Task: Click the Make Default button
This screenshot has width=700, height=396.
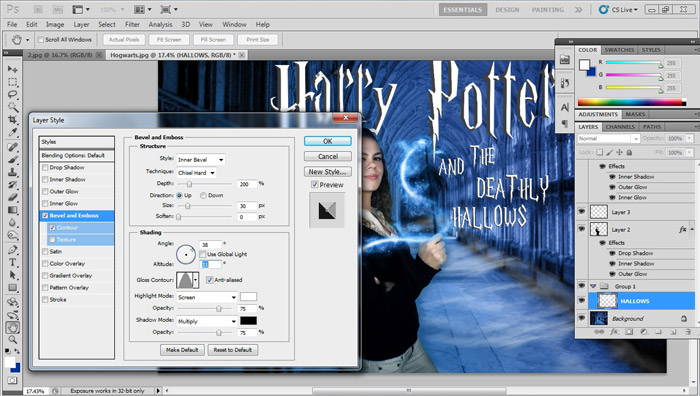Action: point(182,350)
